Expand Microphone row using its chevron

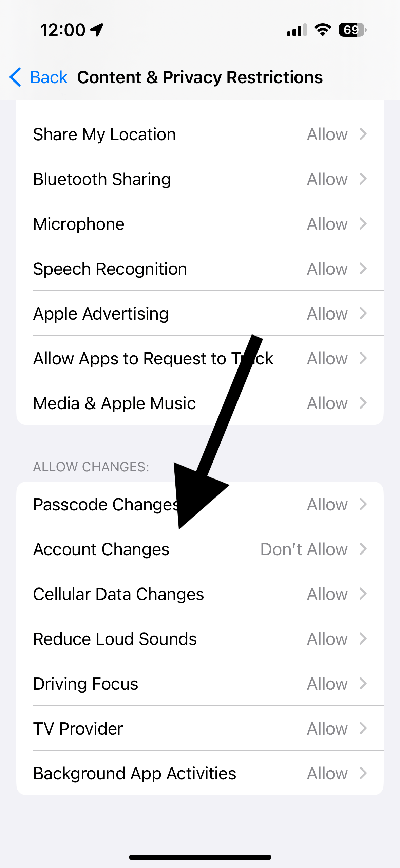click(363, 223)
